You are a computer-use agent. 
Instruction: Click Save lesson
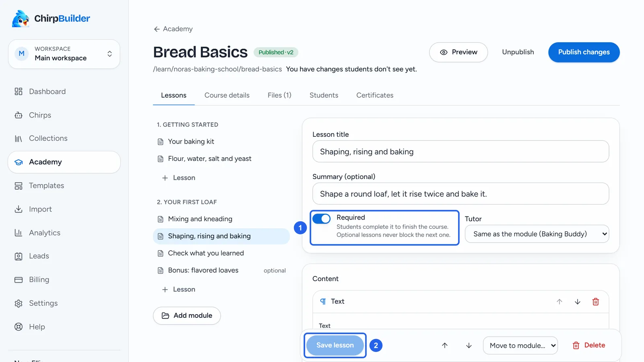coord(335,346)
